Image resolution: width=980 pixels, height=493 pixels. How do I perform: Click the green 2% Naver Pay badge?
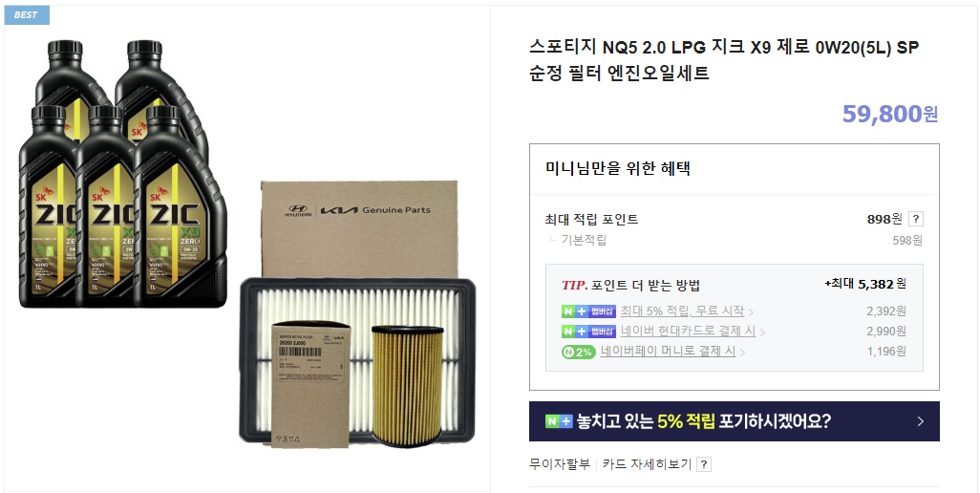tap(579, 352)
